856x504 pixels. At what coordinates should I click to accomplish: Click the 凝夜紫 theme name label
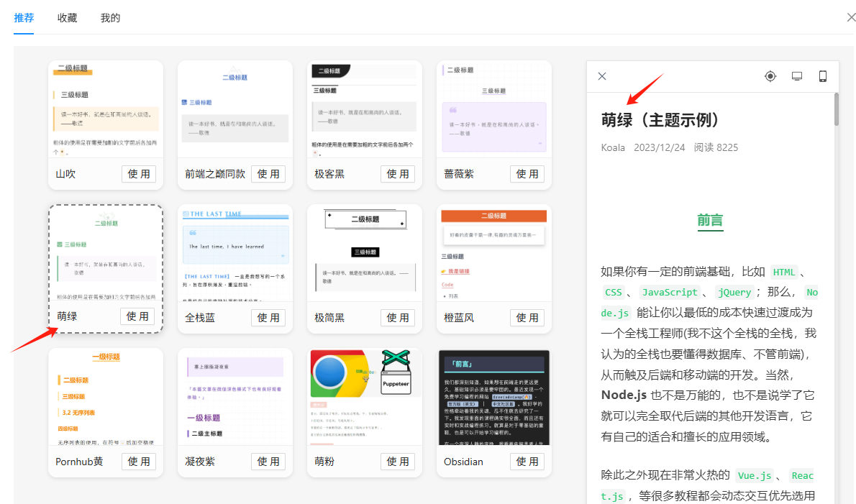click(x=200, y=462)
